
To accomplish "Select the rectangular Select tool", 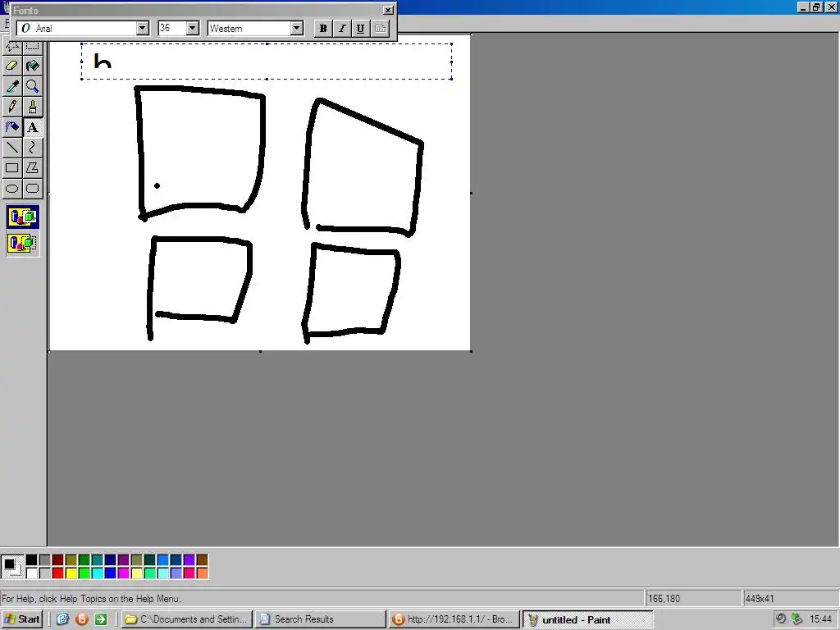I will [x=32, y=47].
